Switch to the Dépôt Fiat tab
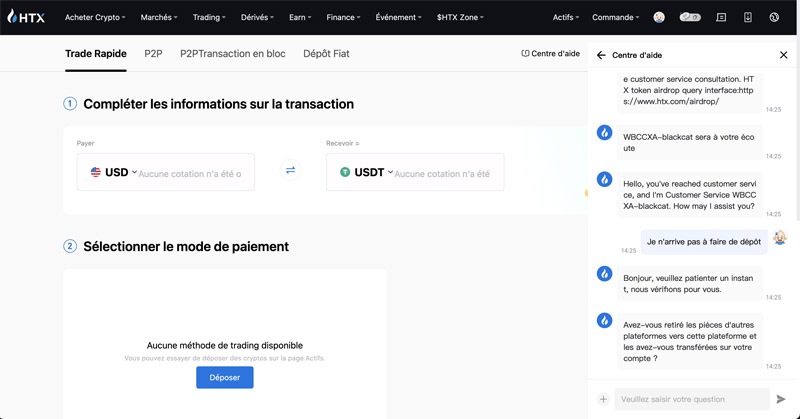The width and height of the screenshot is (800, 419). [326, 54]
